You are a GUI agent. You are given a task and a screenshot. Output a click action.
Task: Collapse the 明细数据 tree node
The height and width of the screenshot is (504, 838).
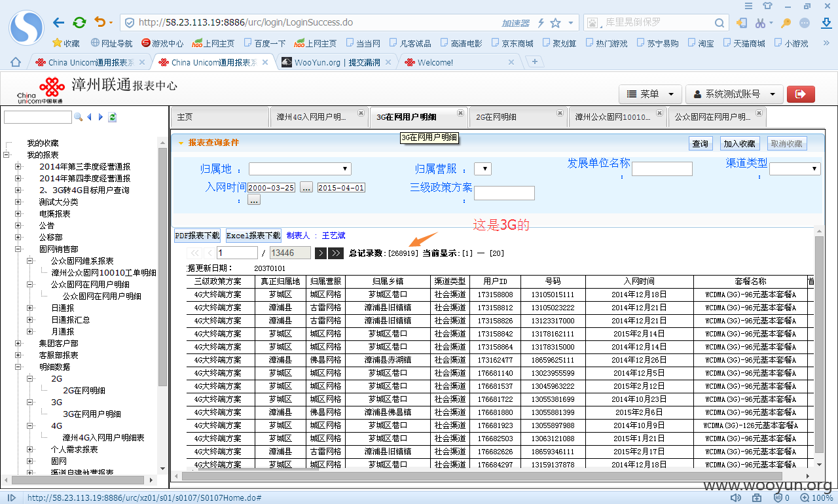[18, 367]
